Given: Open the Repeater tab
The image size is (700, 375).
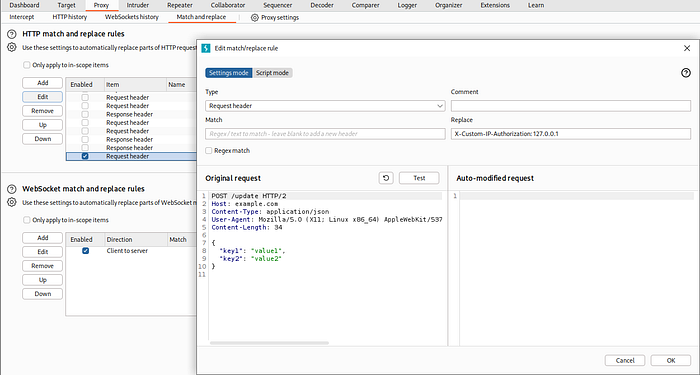Looking at the screenshot, I should pyautogui.click(x=180, y=5).
